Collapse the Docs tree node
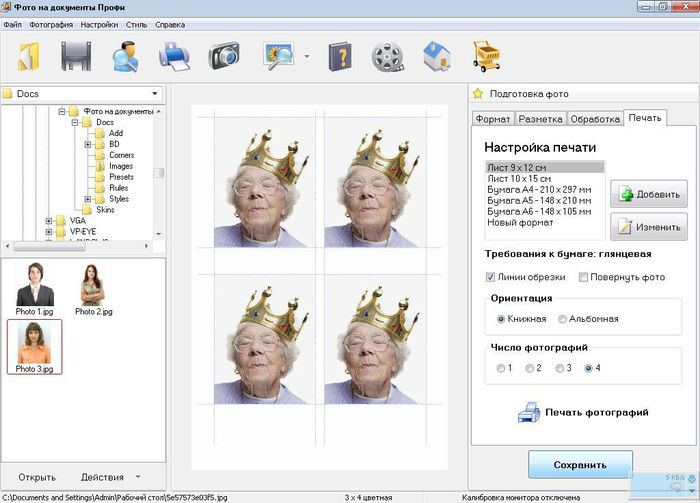The image size is (700, 503). pos(75,122)
